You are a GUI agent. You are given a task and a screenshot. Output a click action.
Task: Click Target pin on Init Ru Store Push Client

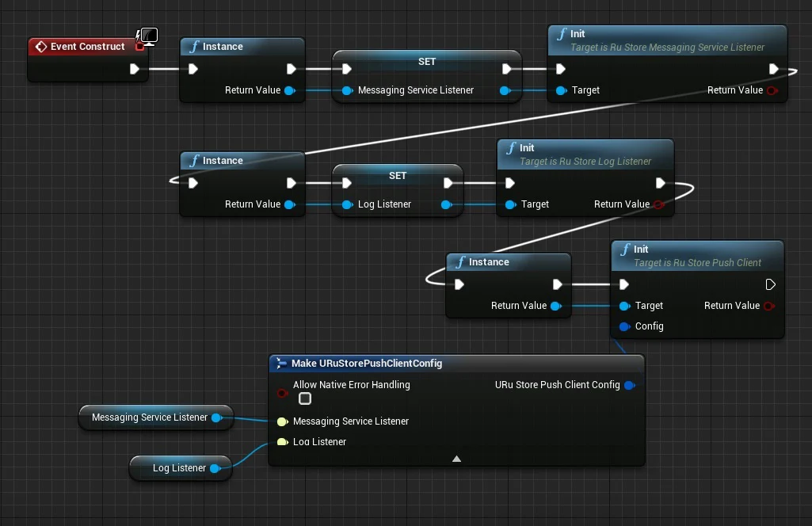(x=625, y=306)
